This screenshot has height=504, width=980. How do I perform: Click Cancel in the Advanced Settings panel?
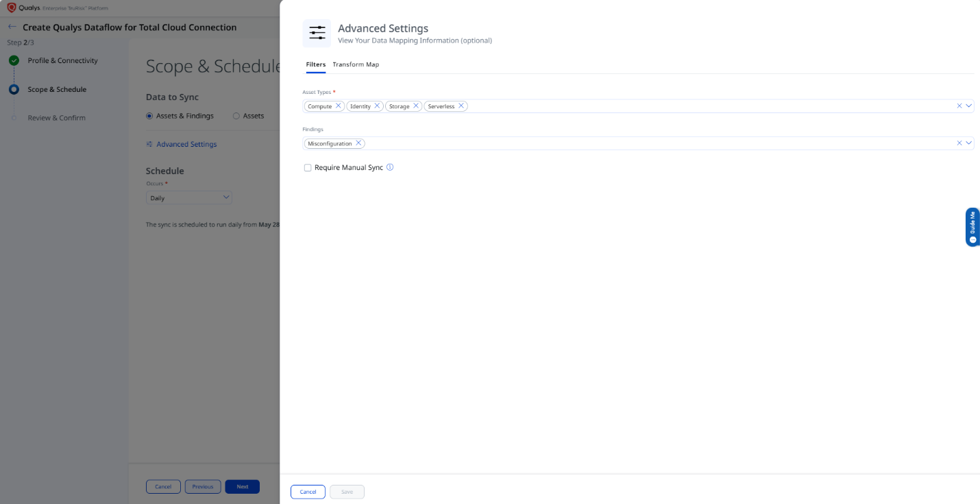click(308, 492)
